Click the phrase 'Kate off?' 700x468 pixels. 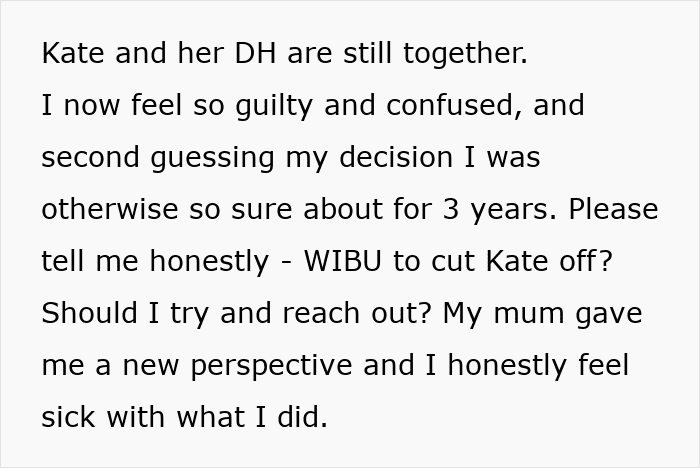pyautogui.click(x=549, y=260)
